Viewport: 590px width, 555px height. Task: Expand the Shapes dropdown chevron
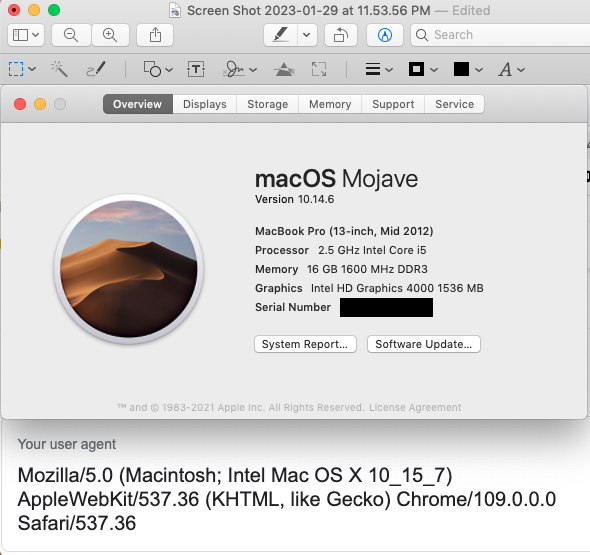(169, 70)
